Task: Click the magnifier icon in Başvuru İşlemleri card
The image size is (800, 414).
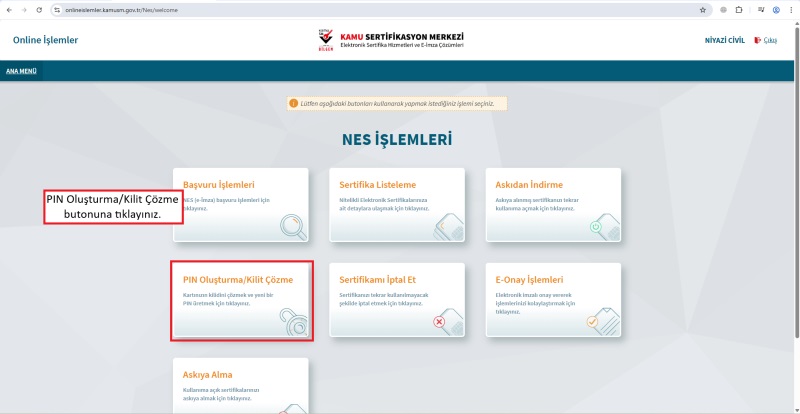Action: click(291, 228)
